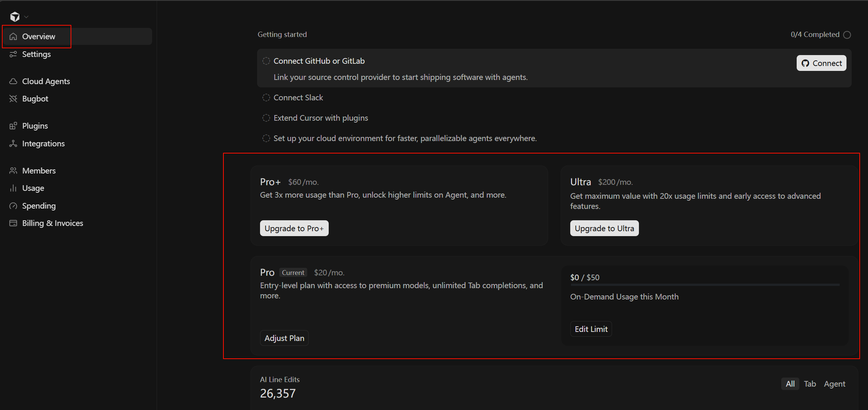Click the Connect button with GitHub logo
The height and width of the screenshot is (410, 868).
point(821,63)
